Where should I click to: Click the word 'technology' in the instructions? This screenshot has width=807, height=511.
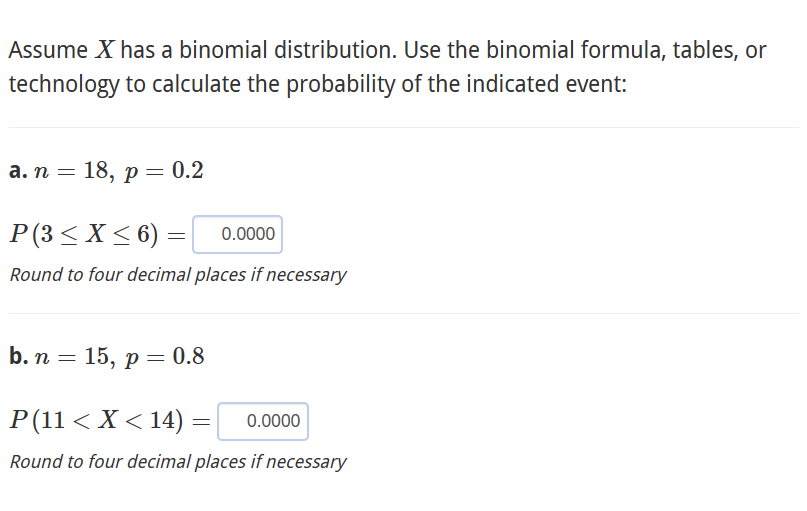point(64,84)
